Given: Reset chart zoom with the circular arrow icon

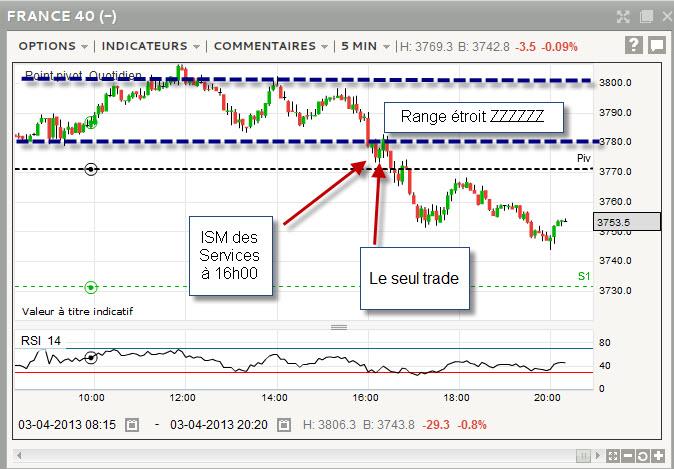Looking at the screenshot, I should (643, 456).
